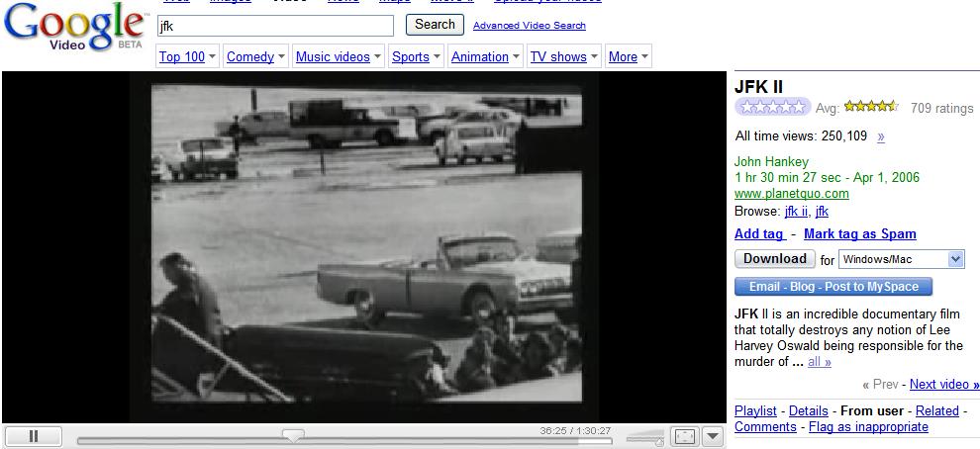Open the Playlist tab

(x=755, y=410)
